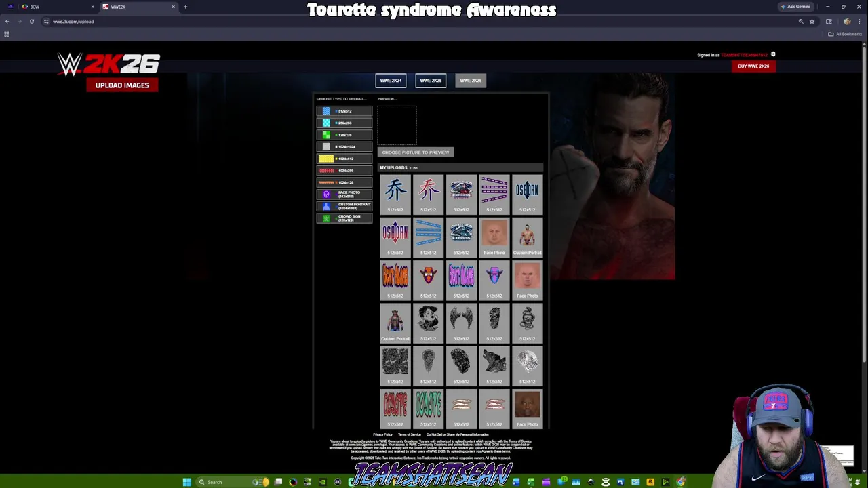
Task: Open the blue kanji upload thumbnail
Action: coord(395,194)
